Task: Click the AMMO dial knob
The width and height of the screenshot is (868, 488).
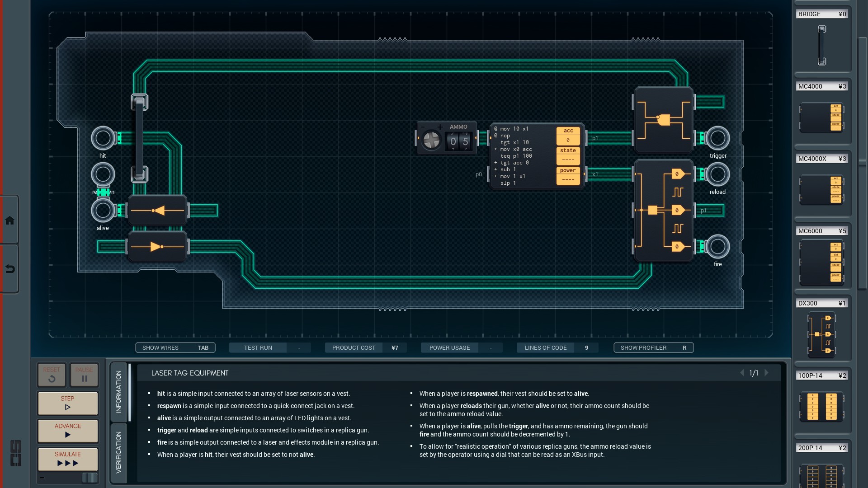Action: click(431, 141)
